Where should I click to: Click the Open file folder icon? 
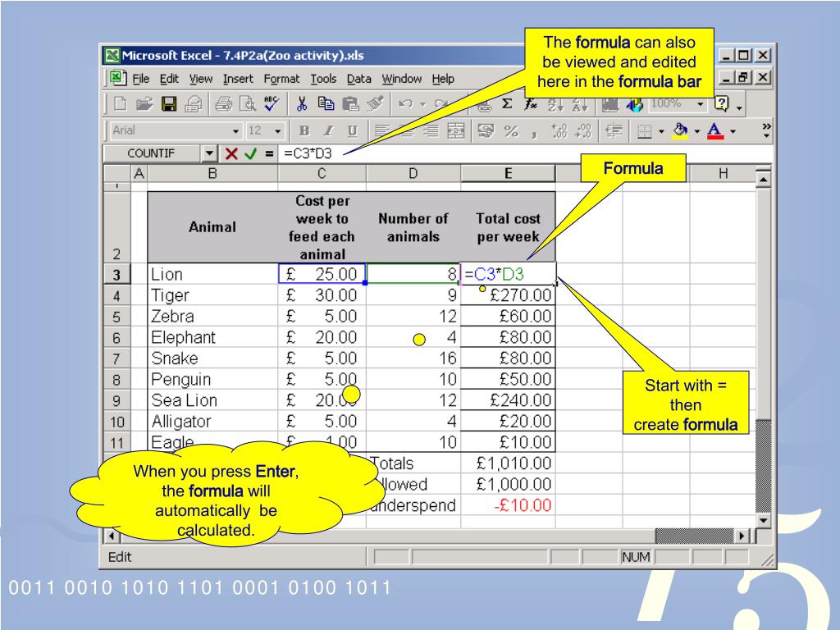pos(144,104)
